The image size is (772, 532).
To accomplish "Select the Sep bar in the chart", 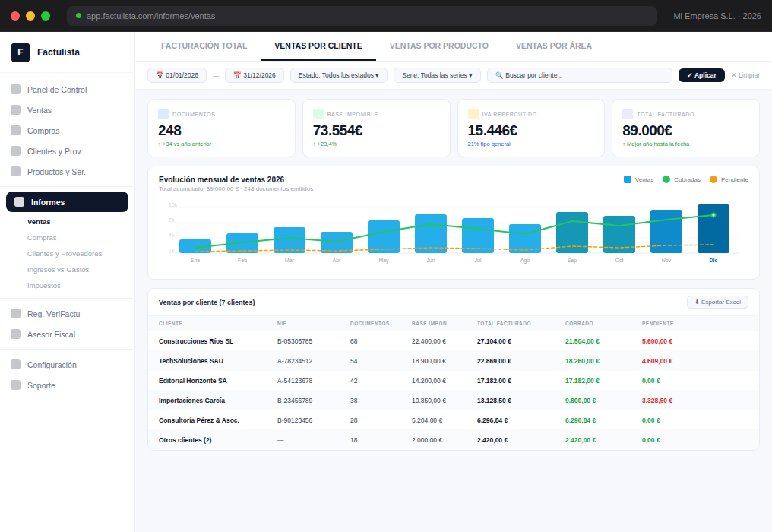I will (571, 233).
